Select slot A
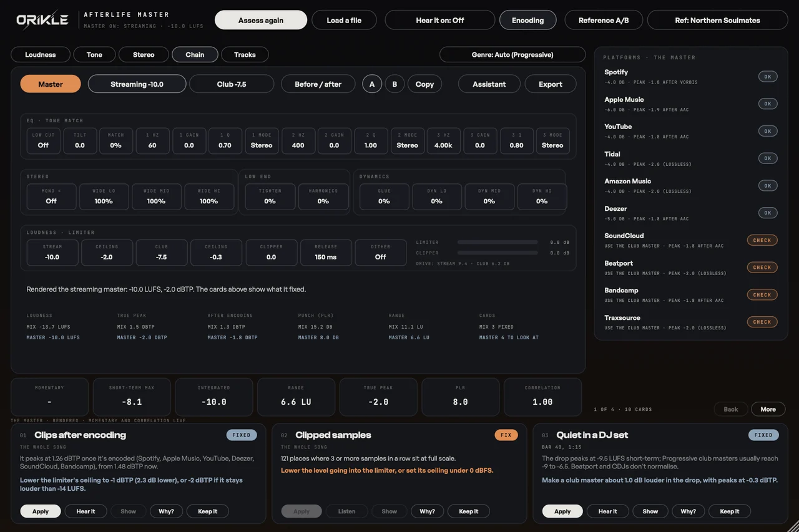This screenshot has height=532, width=799. (x=372, y=84)
